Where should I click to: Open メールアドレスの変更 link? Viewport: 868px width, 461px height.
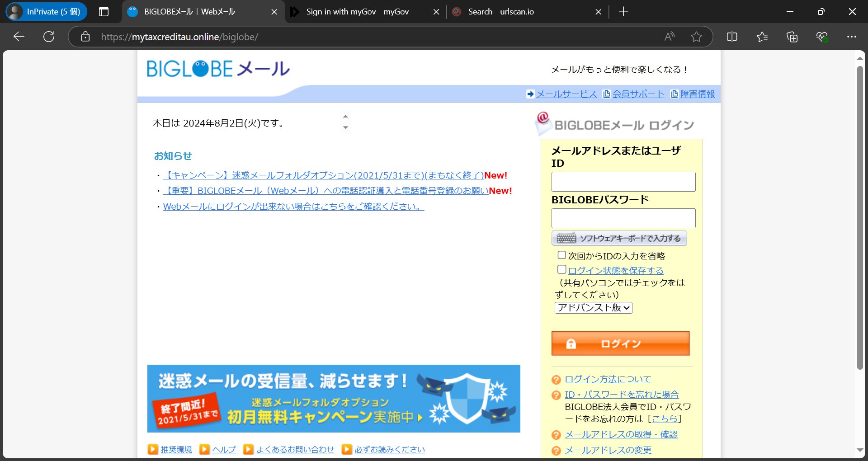[x=608, y=450]
